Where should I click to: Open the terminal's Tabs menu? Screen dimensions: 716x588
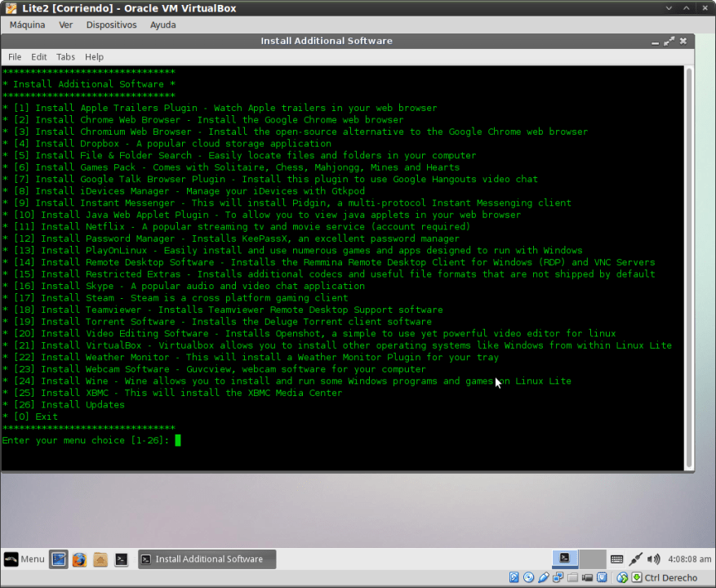65,56
